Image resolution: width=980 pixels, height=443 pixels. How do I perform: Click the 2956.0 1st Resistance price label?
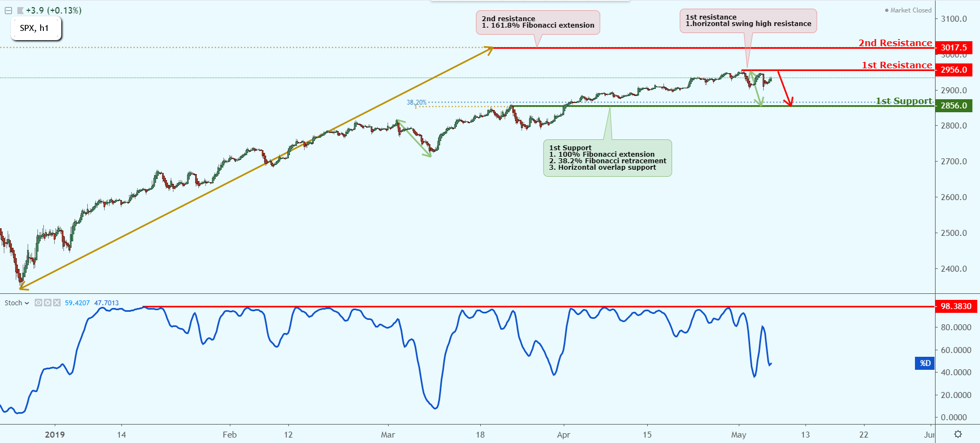point(953,70)
